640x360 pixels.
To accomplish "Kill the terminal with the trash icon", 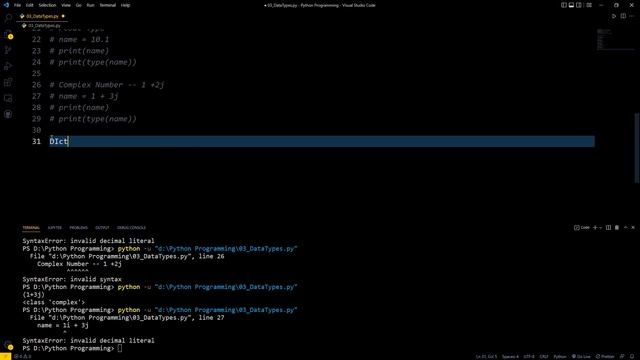I will [x=617, y=227].
